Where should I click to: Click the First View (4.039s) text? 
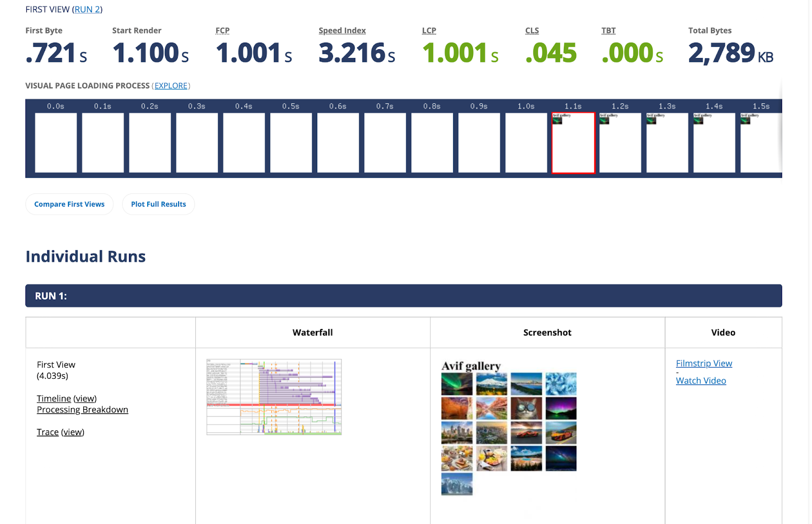click(x=56, y=370)
